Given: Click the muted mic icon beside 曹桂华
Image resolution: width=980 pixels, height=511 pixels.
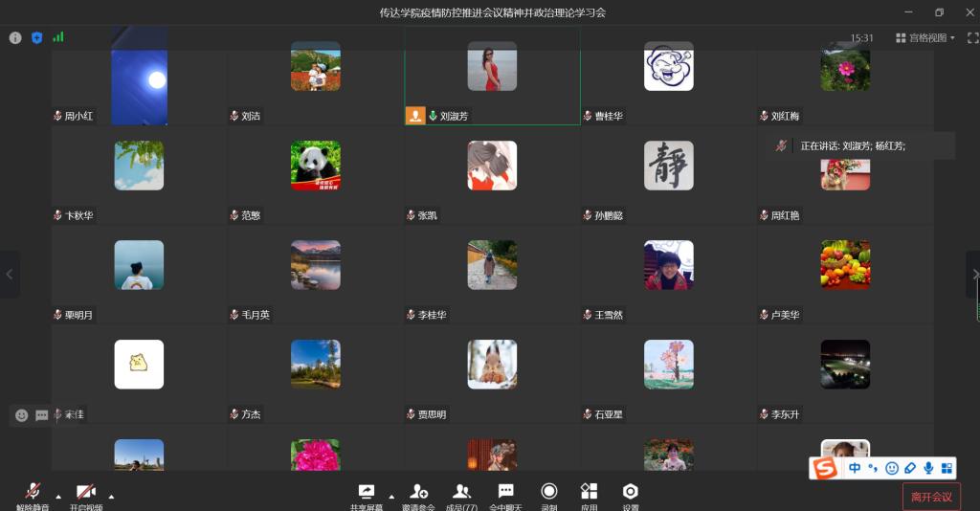Looking at the screenshot, I should click(588, 116).
